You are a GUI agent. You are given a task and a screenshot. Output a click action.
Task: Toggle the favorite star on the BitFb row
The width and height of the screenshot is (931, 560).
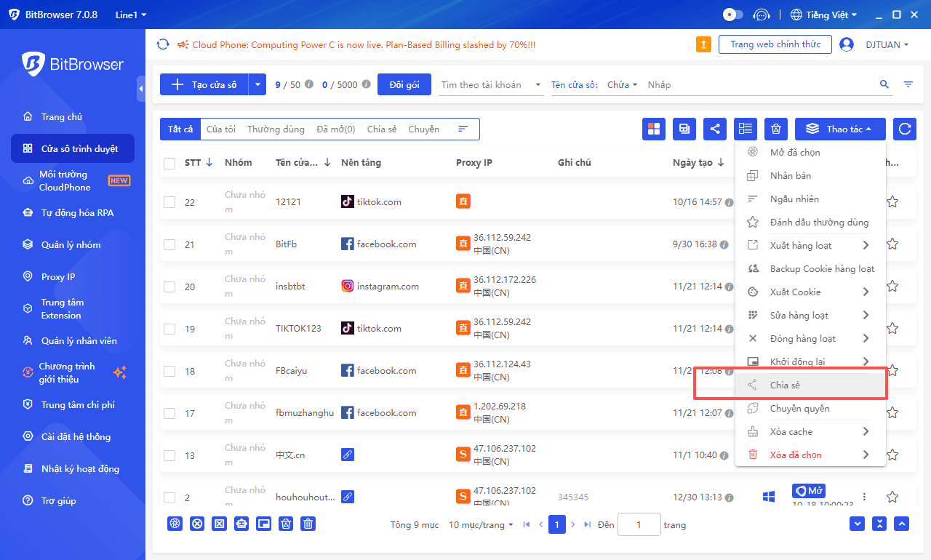[x=892, y=244]
